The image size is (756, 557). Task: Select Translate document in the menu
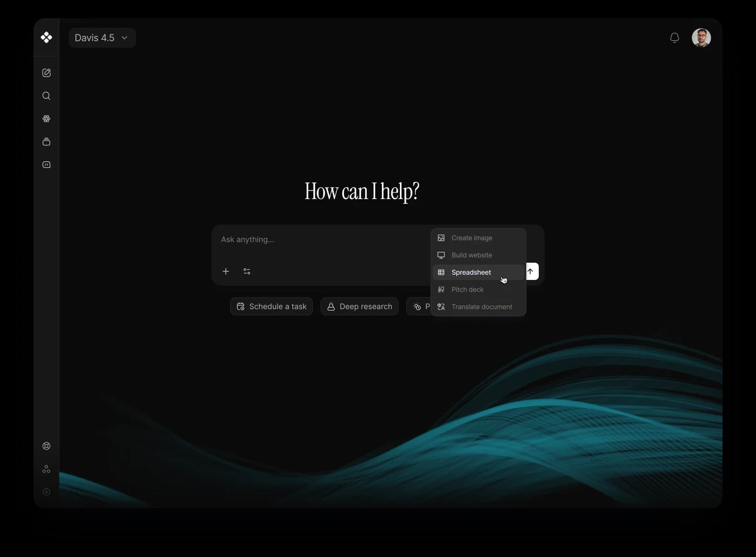[x=478, y=307]
